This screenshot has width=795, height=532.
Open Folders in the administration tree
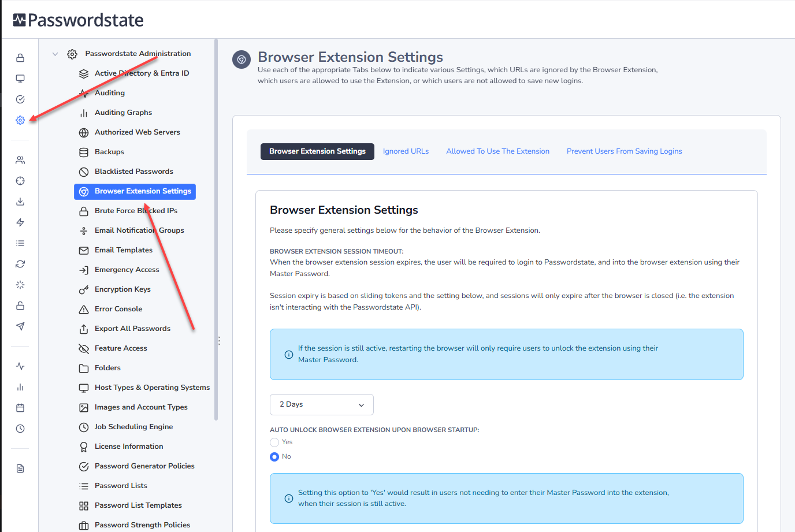[107, 368]
